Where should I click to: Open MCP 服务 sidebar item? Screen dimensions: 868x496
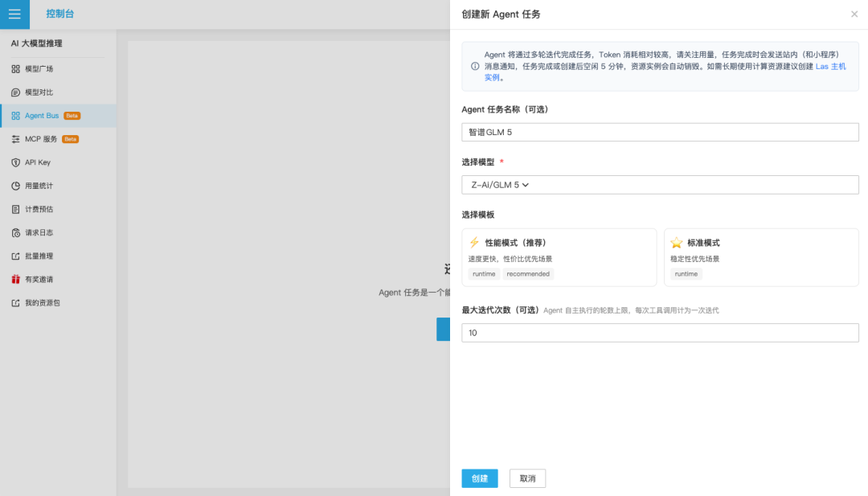(58, 139)
